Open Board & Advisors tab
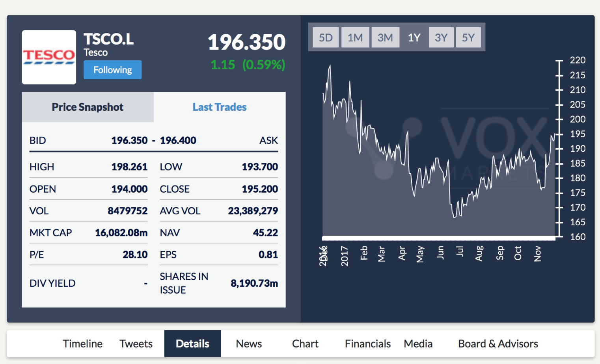The image size is (600, 364). (x=498, y=344)
